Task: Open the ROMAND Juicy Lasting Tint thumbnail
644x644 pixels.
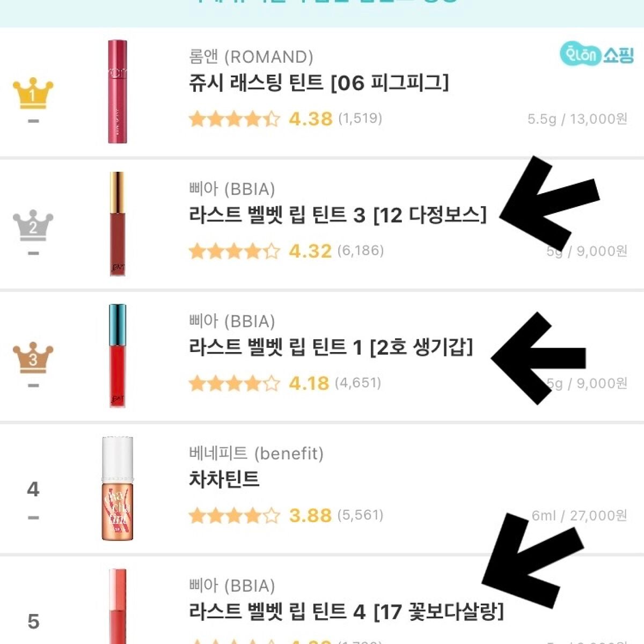Action: pyautogui.click(x=118, y=91)
